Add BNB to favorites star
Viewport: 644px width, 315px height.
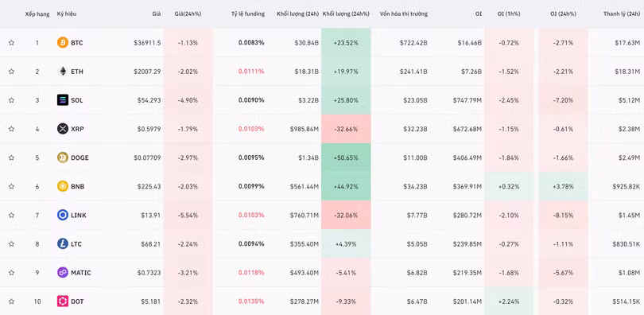click(11, 186)
